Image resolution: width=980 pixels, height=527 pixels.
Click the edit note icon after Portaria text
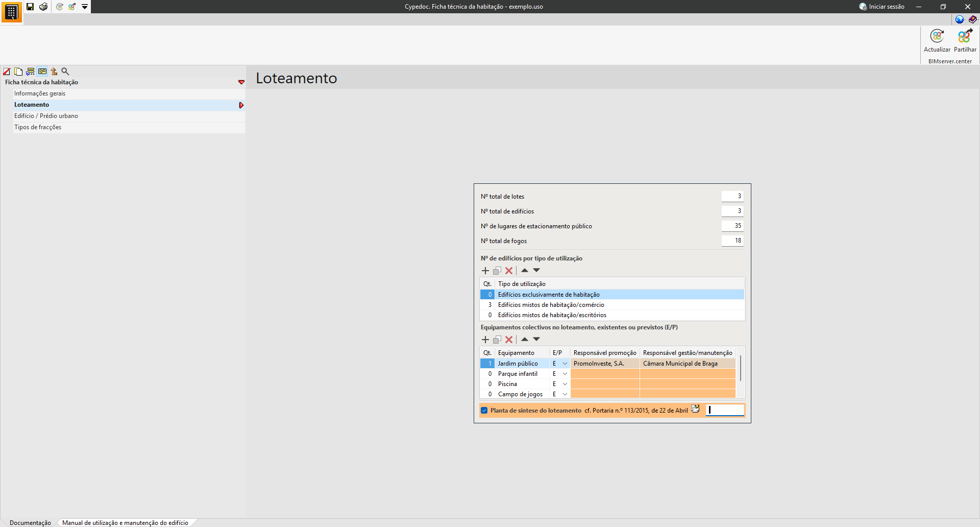click(x=695, y=409)
